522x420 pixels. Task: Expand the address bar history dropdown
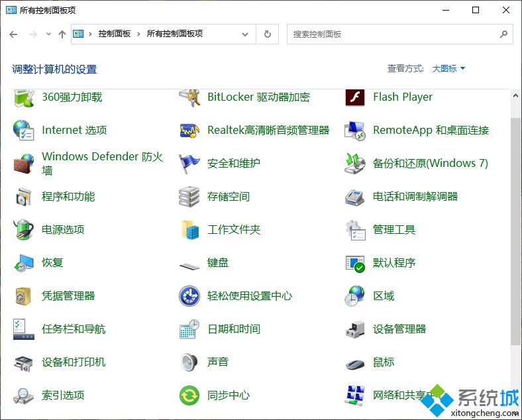245,34
